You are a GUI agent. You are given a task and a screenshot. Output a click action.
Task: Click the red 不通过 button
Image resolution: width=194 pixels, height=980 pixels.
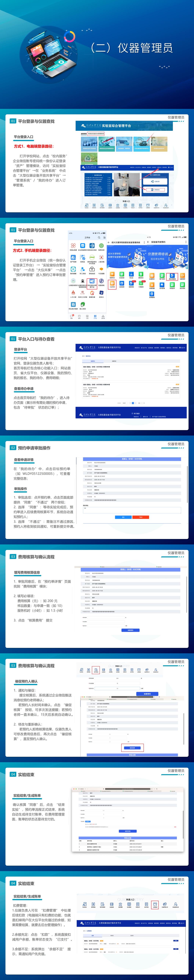click(x=141, y=517)
